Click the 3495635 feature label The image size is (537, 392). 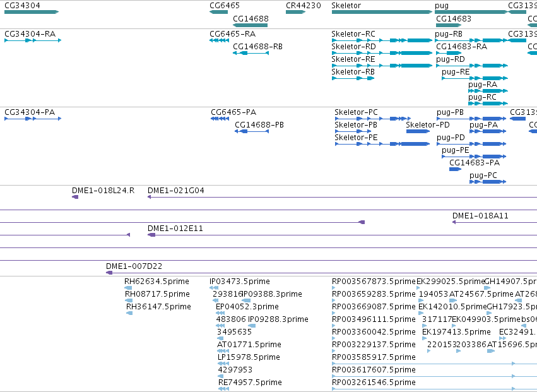[234, 332]
